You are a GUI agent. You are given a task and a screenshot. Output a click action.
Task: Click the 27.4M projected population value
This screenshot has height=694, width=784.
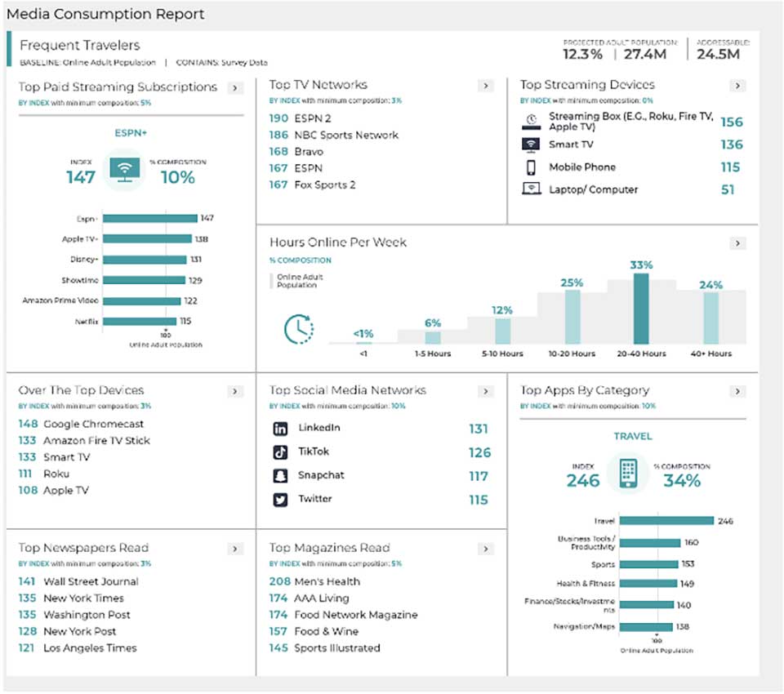[645, 54]
